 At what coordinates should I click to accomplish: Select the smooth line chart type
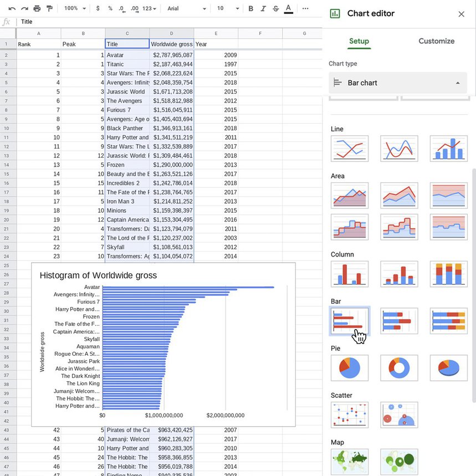(399, 149)
